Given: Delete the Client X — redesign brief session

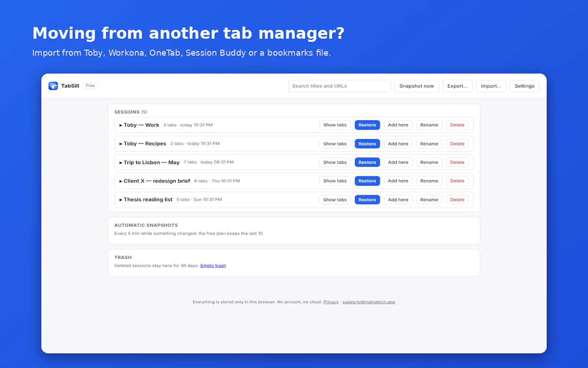Looking at the screenshot, I should coord(457,181).
